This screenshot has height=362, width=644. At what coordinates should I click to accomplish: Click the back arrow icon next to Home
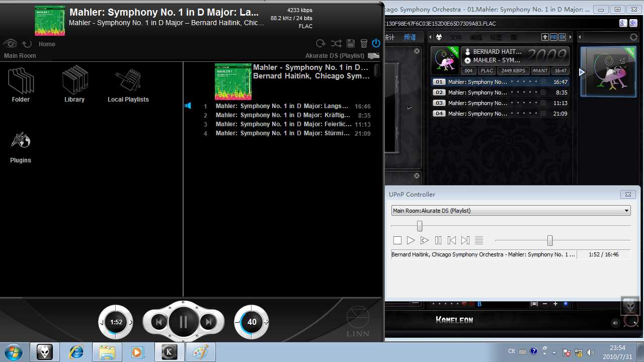click(x=27, y=44)
